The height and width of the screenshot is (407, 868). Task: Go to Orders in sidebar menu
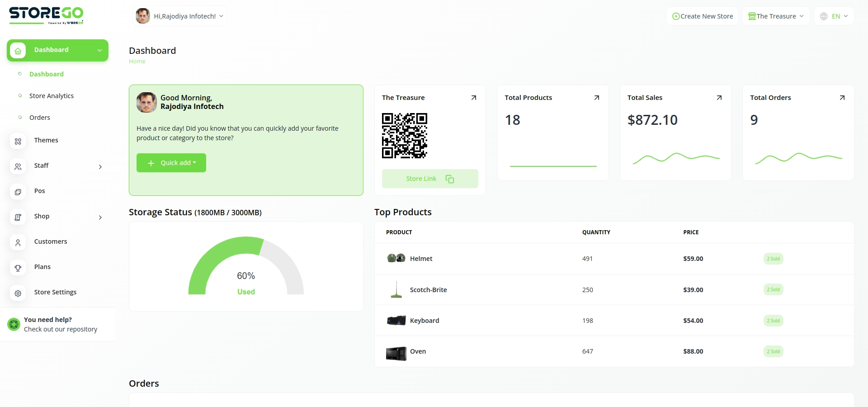(40, 118)
